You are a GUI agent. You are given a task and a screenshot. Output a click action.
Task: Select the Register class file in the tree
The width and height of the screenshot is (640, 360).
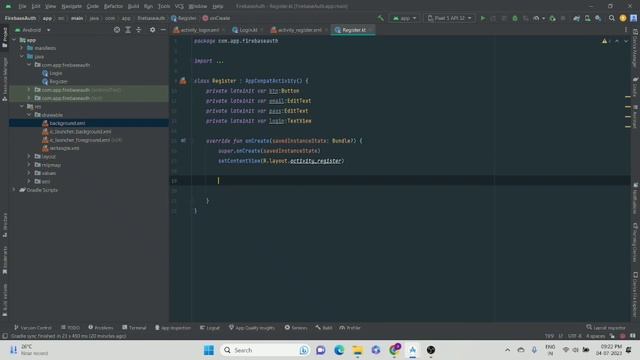(x=58, y=82)
